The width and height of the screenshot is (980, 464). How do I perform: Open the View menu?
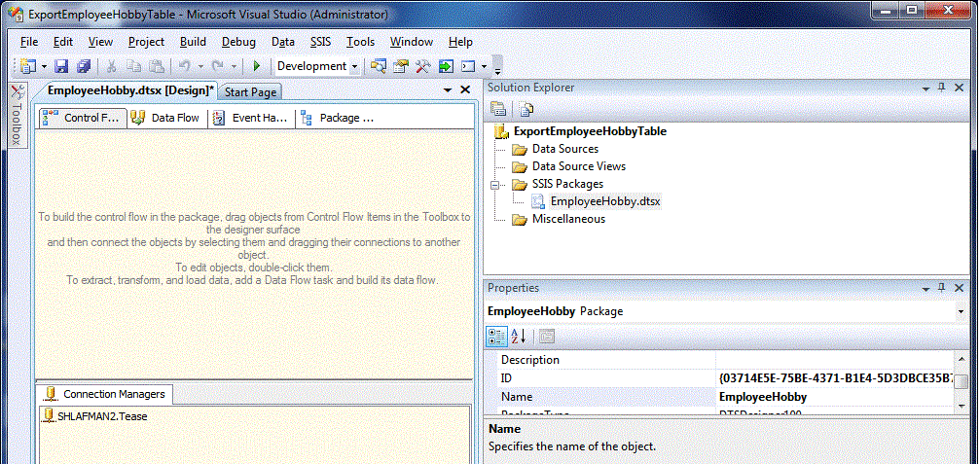100,42
